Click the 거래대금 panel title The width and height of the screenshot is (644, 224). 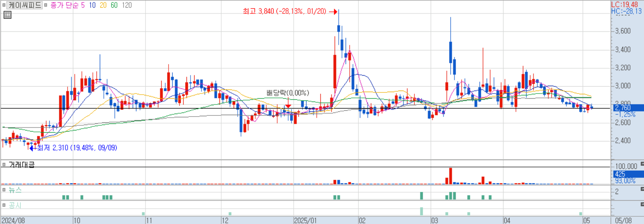coord(22,165)
